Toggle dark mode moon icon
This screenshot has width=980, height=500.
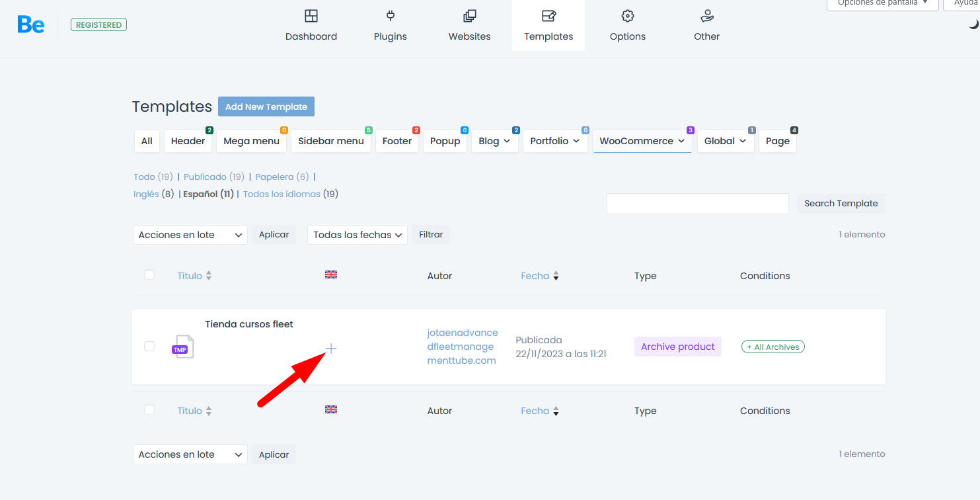pyautogui.click(x=973, y=24)
